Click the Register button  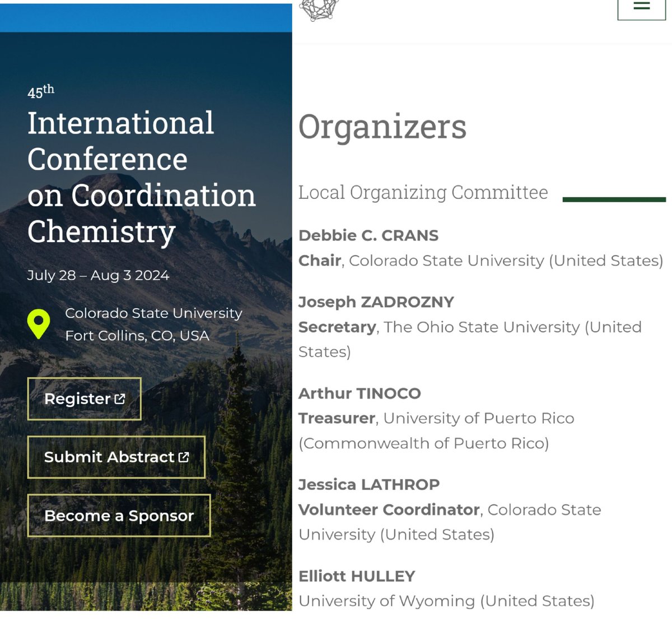point(84,399)
